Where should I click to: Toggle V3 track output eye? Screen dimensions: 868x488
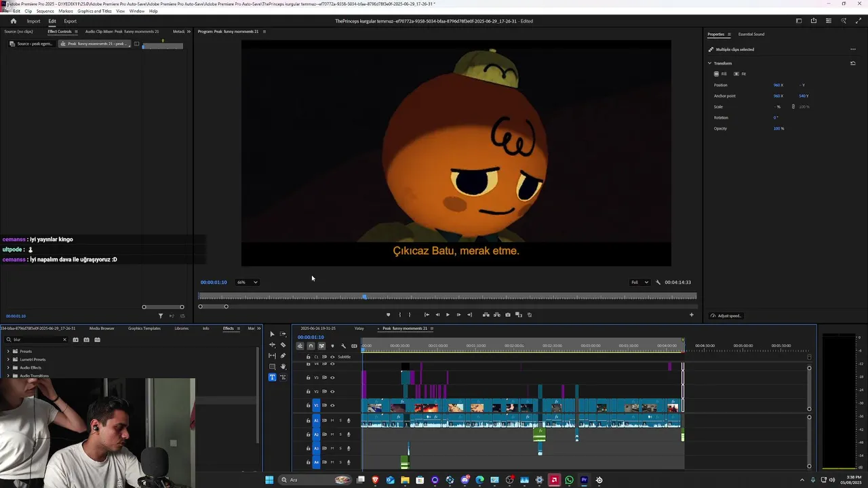pyautogui.click(x=332, y=378)
